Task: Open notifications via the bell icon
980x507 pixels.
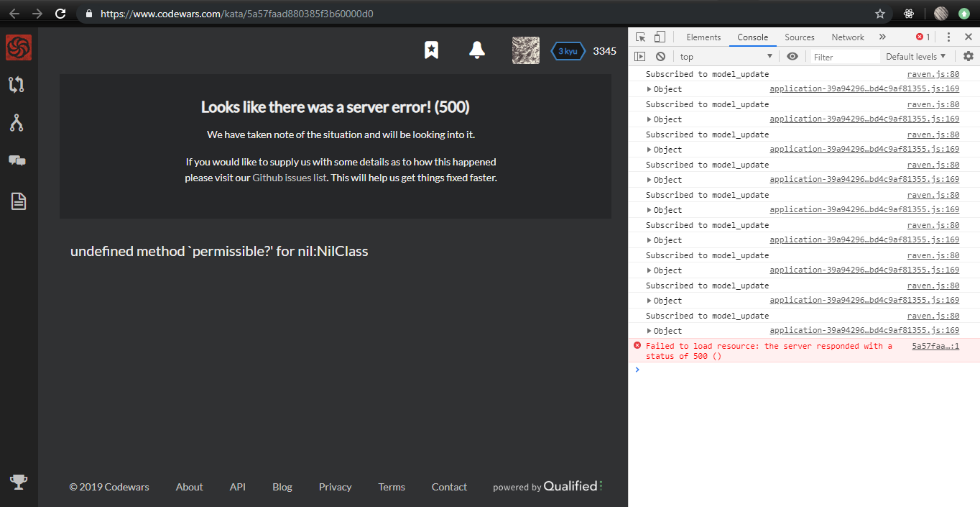Action: coord(476,50)
